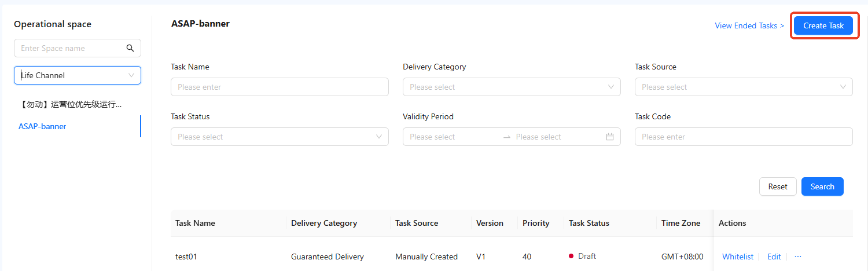Focus the Enter Space name field

[x=71, y=48]
